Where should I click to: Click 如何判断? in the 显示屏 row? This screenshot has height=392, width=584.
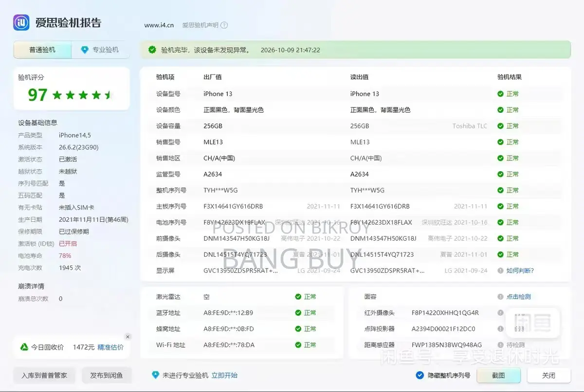coord(520,270)
